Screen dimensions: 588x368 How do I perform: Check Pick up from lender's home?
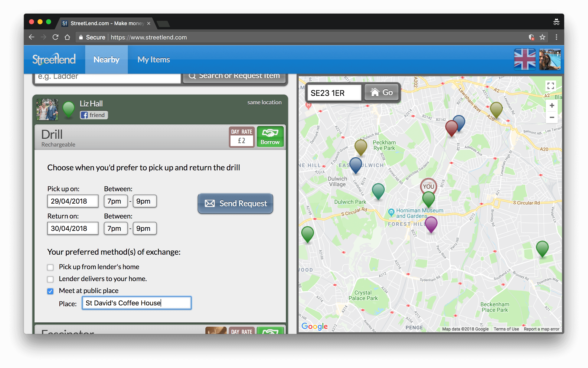50,267
